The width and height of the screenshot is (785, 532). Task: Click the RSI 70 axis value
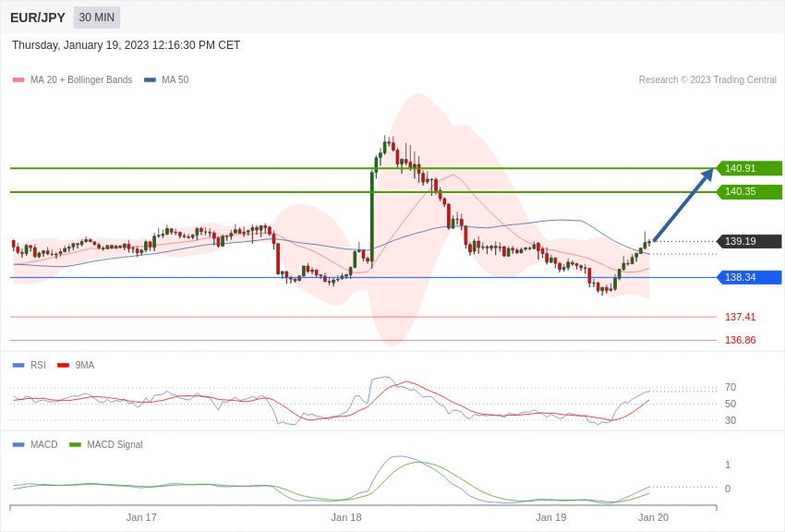tap(731, 387)
